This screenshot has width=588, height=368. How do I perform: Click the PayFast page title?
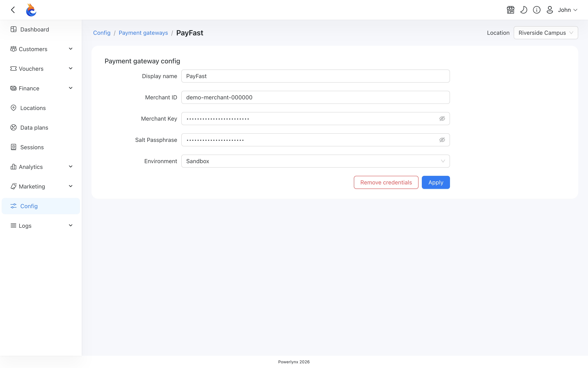189,33
